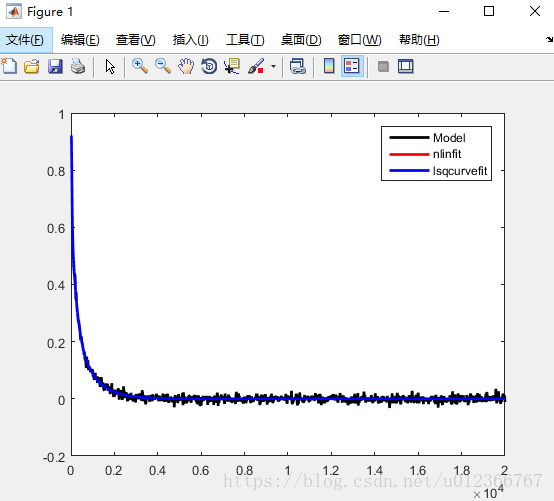
Task: Enable the Rotate 3D tool
Action: [209, 66]
